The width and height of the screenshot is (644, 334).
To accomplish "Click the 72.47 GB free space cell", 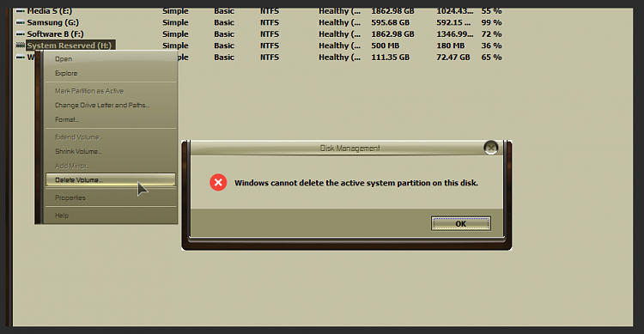I will click(453, 58).
